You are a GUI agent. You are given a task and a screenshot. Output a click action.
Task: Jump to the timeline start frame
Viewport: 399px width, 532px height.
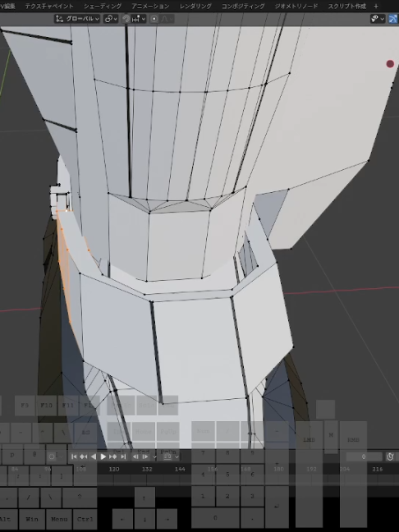[74, 456]
